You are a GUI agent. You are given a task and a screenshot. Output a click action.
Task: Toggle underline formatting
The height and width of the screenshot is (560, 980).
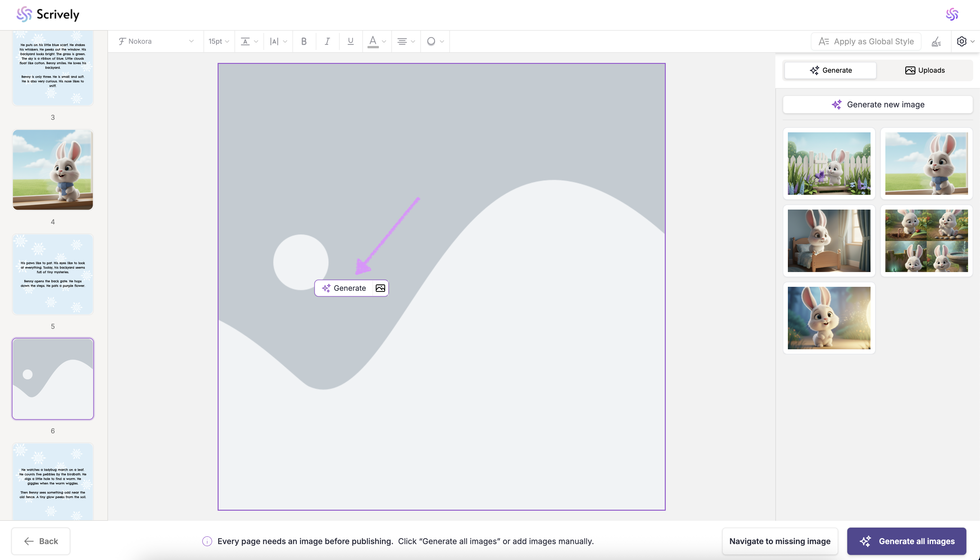[350, 41]
